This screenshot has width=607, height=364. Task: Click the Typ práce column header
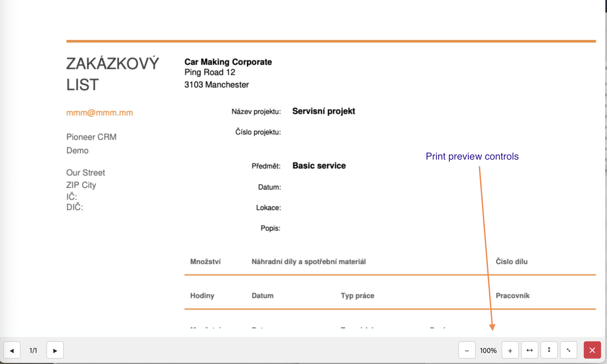click(357, 296)
